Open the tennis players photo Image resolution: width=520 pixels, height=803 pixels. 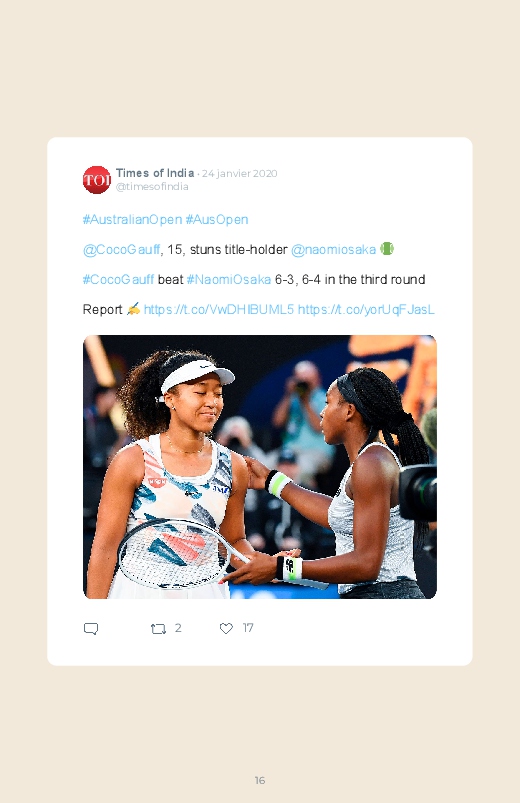click(260, 467)
